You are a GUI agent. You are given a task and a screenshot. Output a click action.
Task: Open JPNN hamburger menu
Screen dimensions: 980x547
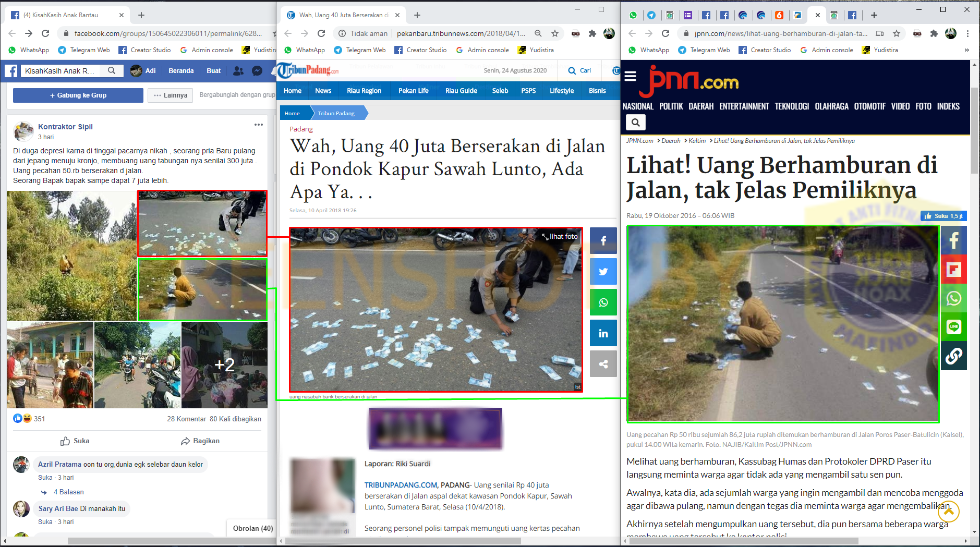coord(631,77)
